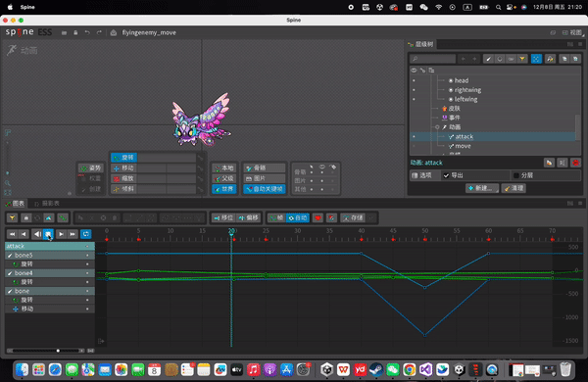The height and width of the screenshot is (382, 588).
Task: Click graph lock icon
Action: pos(25,217)
